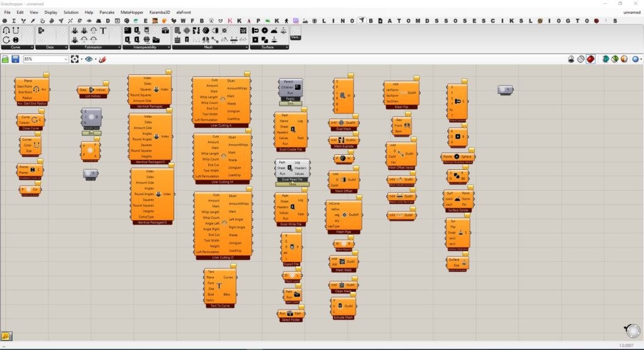
Task: Save the document with blue floppy icon
Action: pyautogui.click(x=15, y=59)
